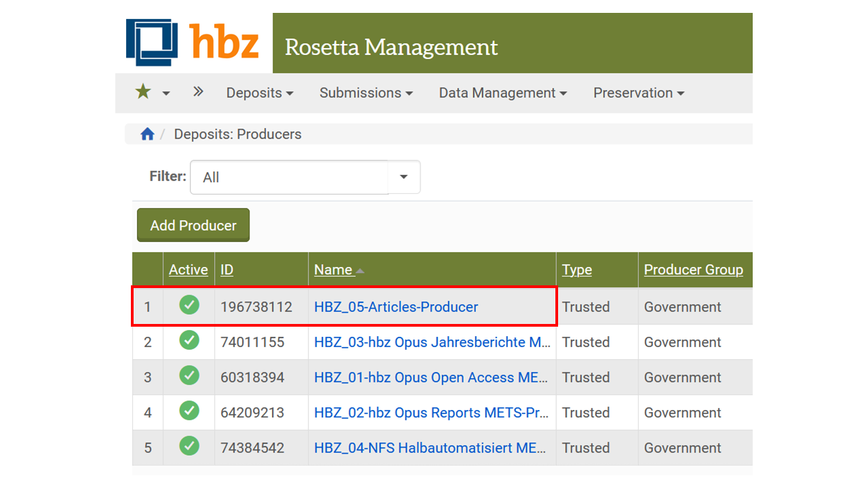The height and width of the screenshot is (488, 868).
Task: Open the Preservation menu
Action: [639, 93]
